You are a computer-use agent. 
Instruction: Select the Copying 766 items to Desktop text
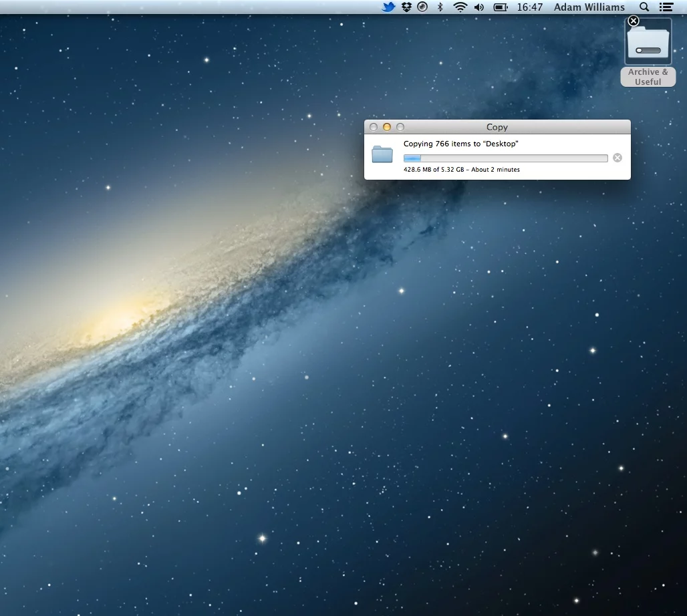click(x=460, y=144)
